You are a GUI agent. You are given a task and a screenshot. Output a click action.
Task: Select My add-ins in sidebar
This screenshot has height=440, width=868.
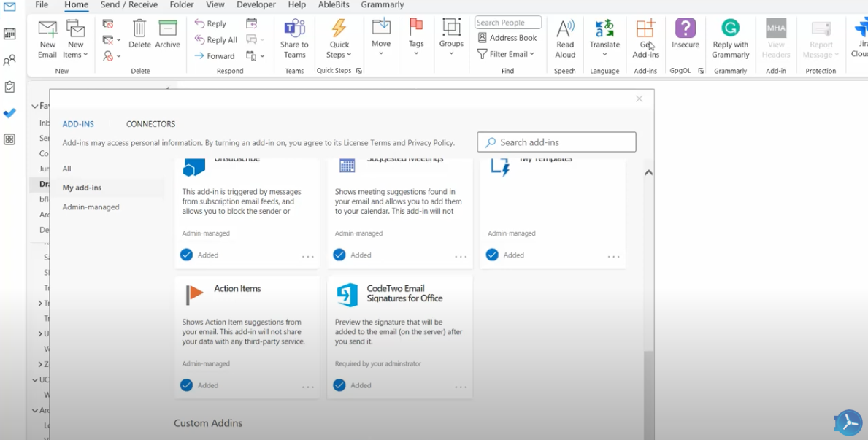(x=82, y=188)
